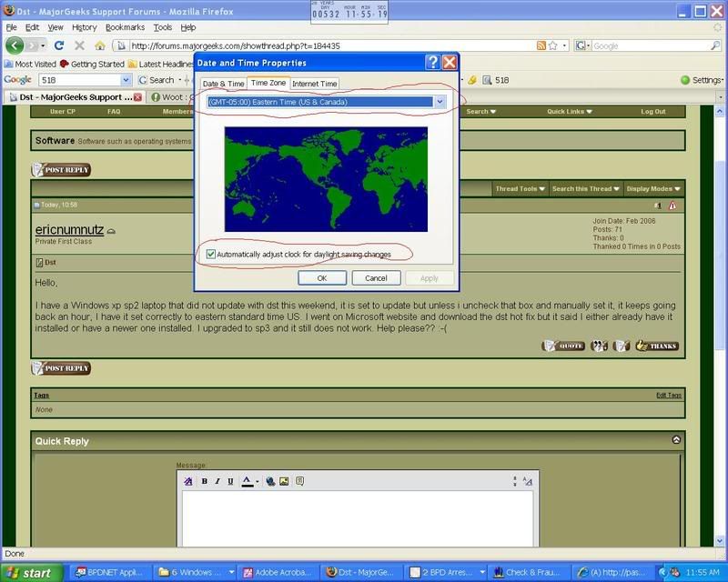Click the Windows Start button
728x582 pixels.
31,573
